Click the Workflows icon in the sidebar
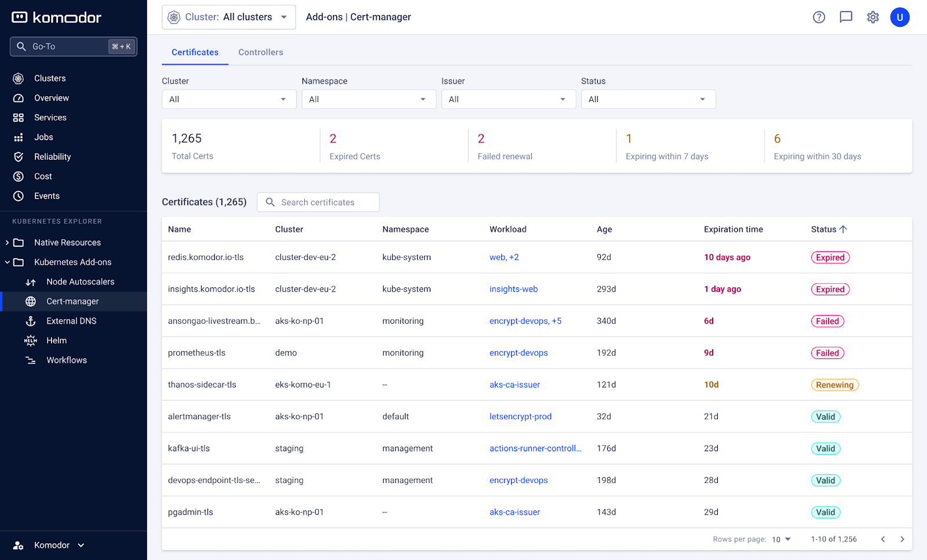The width and height of the screenshot is (927, 560). point(31,360)
